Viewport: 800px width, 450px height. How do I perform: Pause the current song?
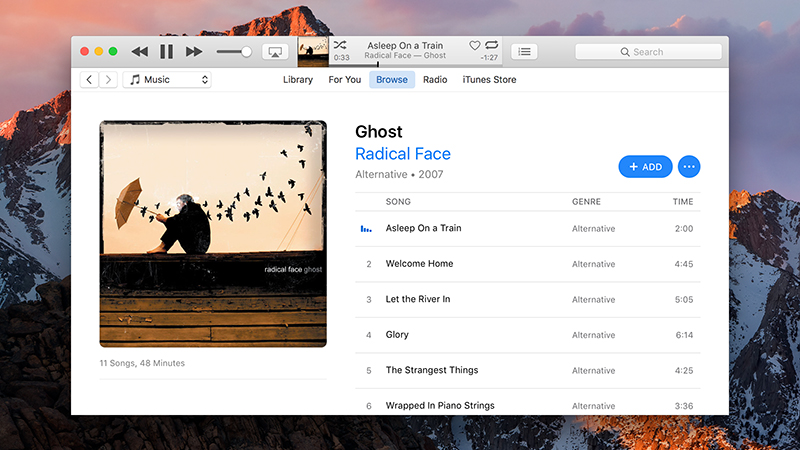click(166, 52)
